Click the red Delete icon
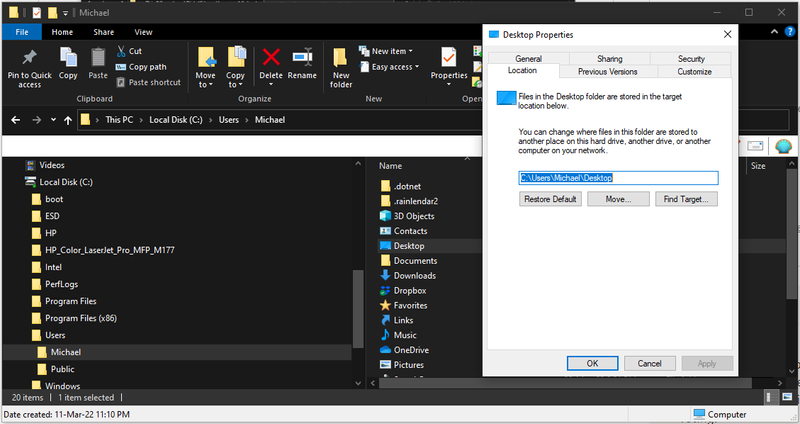This screenshot has height=424, width=800. coord(271,56)
